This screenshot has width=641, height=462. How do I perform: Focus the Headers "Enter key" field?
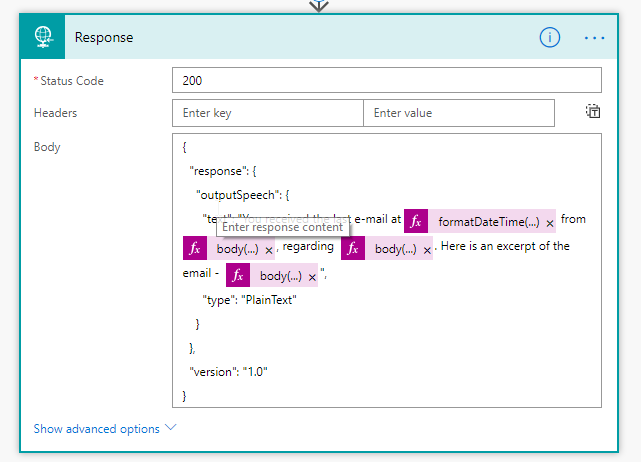tap(267, 113)
